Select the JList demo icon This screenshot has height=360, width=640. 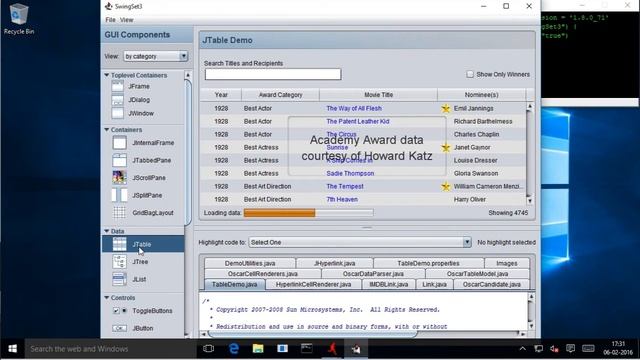pos(120,279)
